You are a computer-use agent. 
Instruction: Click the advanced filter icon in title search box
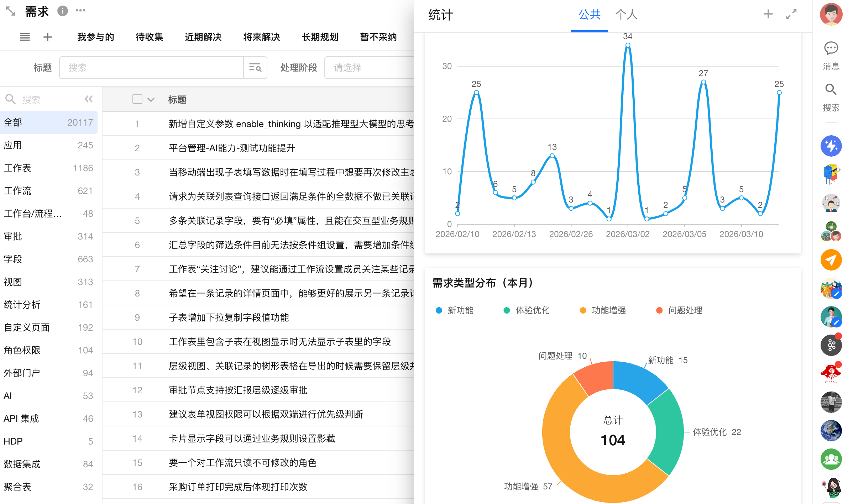click(x=255, y=68)
